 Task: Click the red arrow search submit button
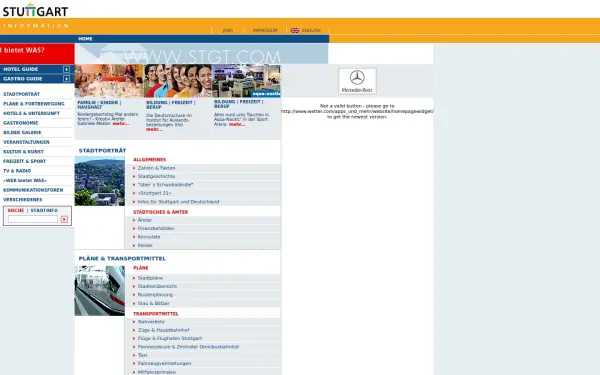click(x=64, y=219)
